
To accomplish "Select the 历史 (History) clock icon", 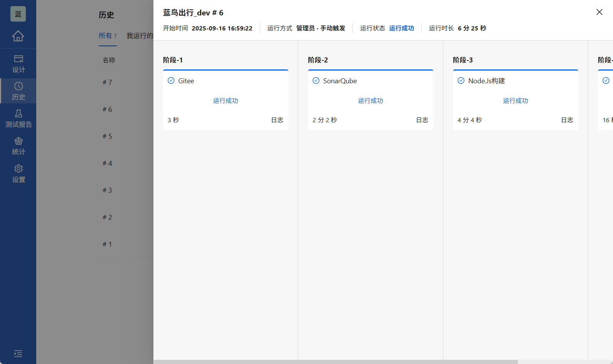I will (x=18, y=86).
